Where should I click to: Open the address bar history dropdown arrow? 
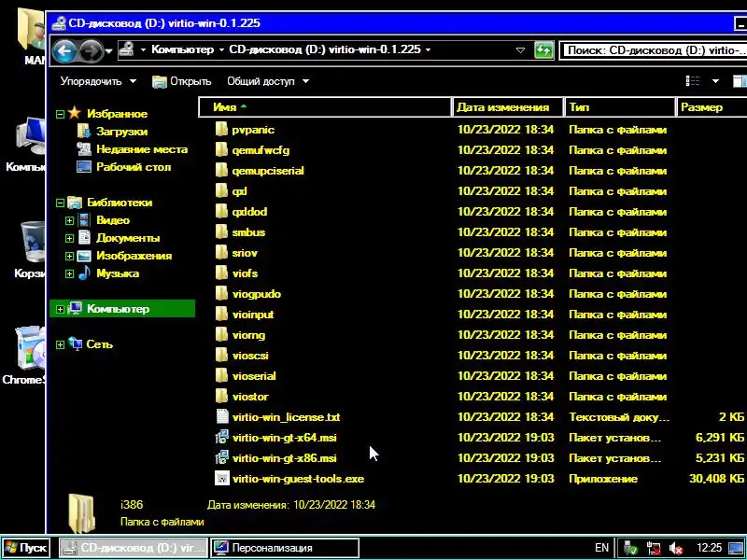pos(521,50)
